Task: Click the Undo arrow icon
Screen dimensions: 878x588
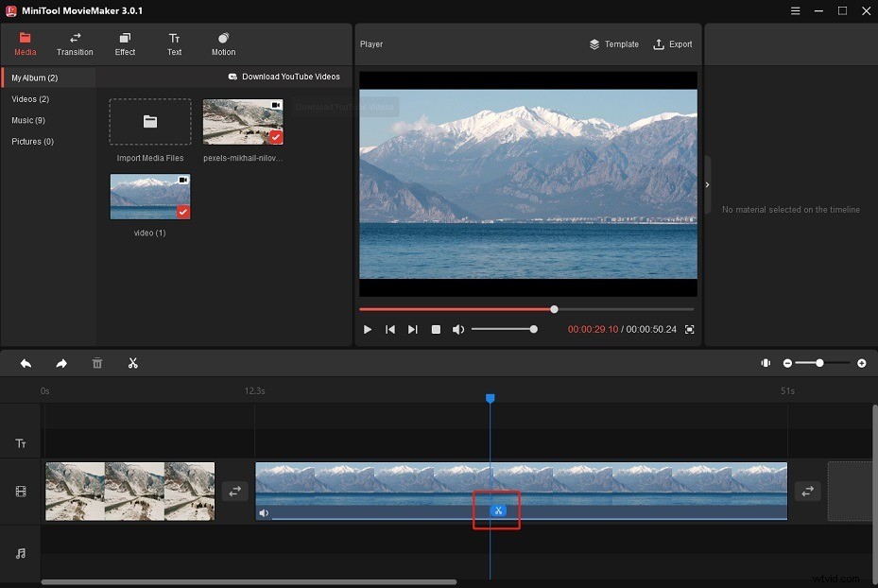Action: tap(26, 363)
